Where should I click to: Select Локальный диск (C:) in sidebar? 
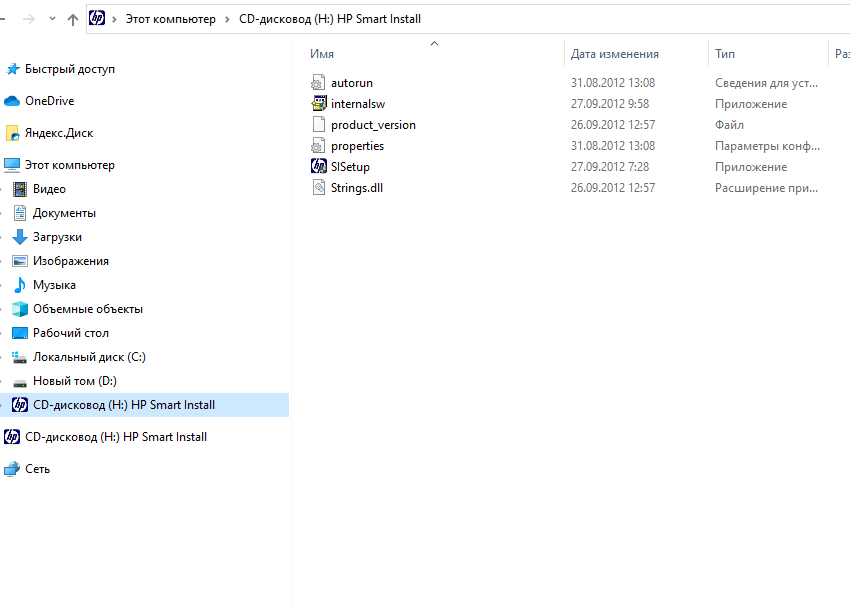click(88, 357)
